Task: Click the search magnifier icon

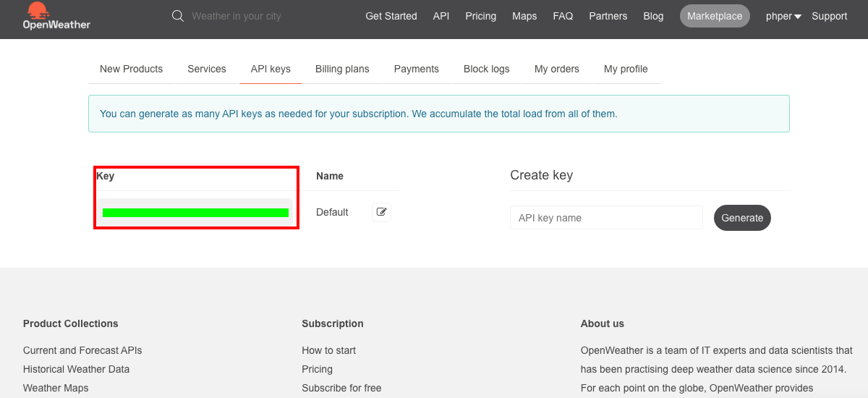Action: coord(178,16)
